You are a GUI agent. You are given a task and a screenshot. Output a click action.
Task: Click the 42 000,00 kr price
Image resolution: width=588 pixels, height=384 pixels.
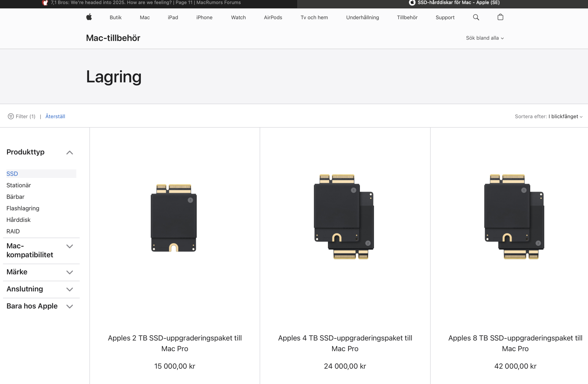(515, 366)
